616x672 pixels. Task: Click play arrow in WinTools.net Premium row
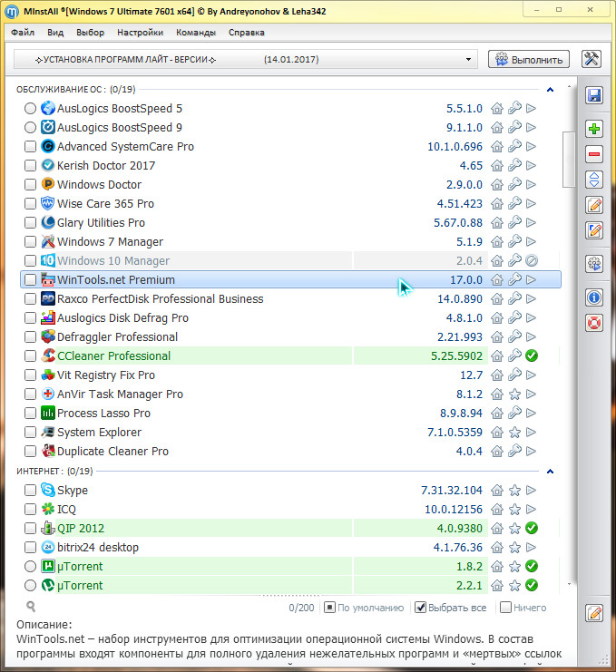pos(531,280)
